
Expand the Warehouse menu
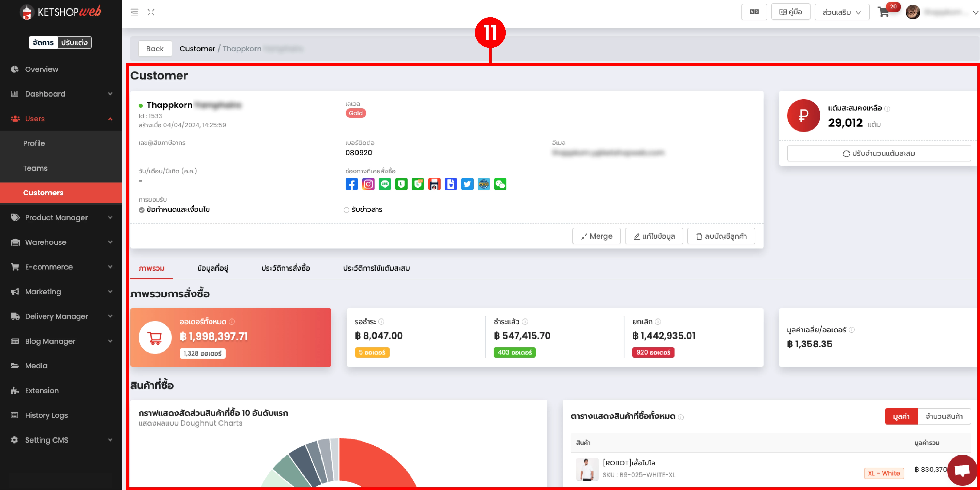pyautogui.click(x=61, y=242)
